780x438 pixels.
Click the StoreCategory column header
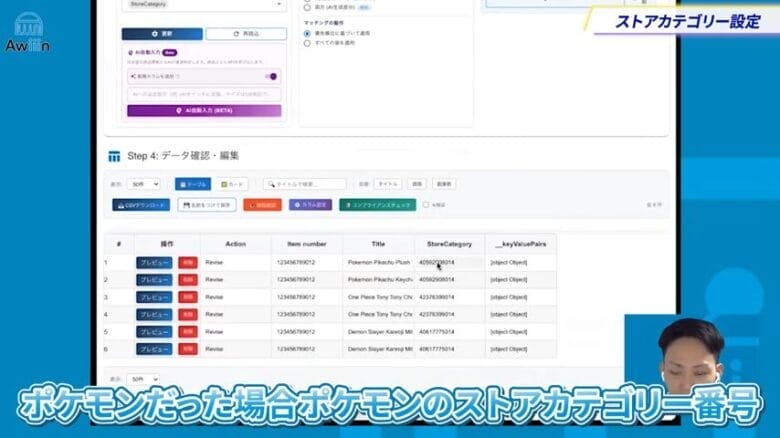pyautogui.click(x=450, y=244)
